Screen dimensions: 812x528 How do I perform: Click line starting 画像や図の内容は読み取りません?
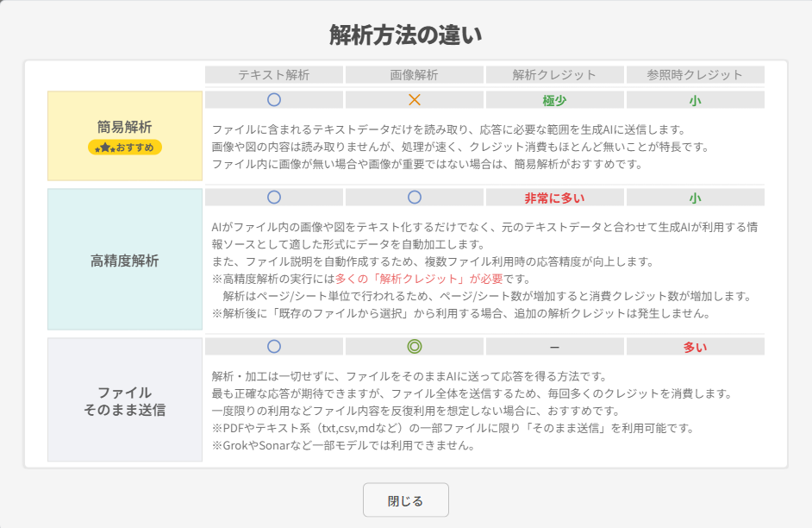click(x=461, y=147)
